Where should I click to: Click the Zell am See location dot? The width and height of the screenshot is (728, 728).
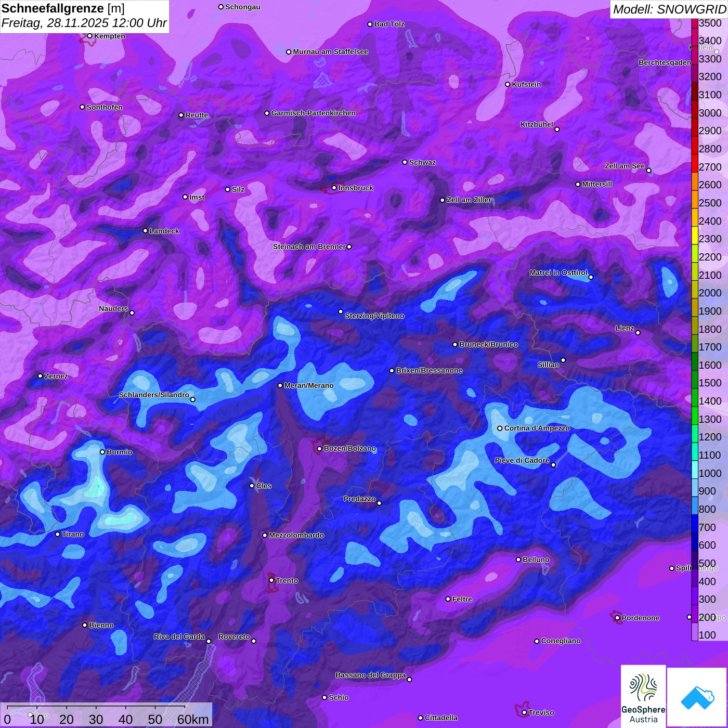coord(648,171)
